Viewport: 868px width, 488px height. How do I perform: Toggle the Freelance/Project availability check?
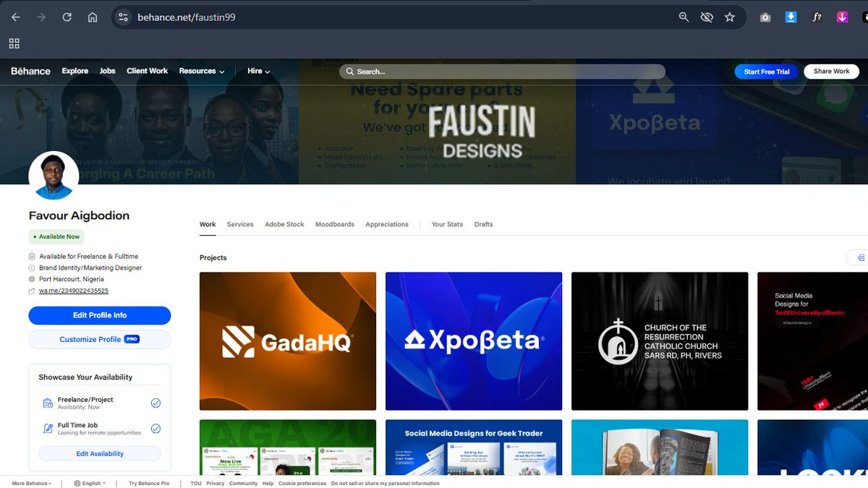(x=156, y=403)
